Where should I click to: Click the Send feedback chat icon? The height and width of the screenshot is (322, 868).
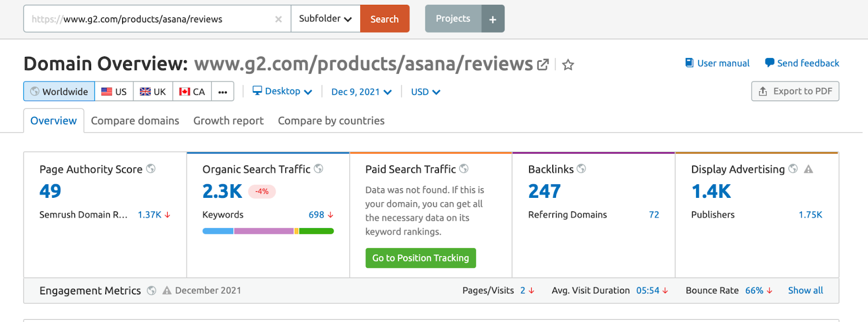769,63
